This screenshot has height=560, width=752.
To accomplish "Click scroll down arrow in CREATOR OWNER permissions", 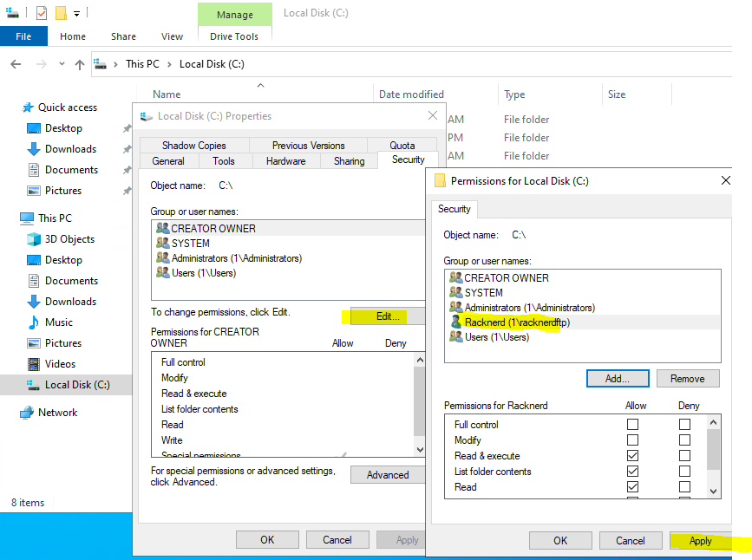I will click(x=420, y=450).
